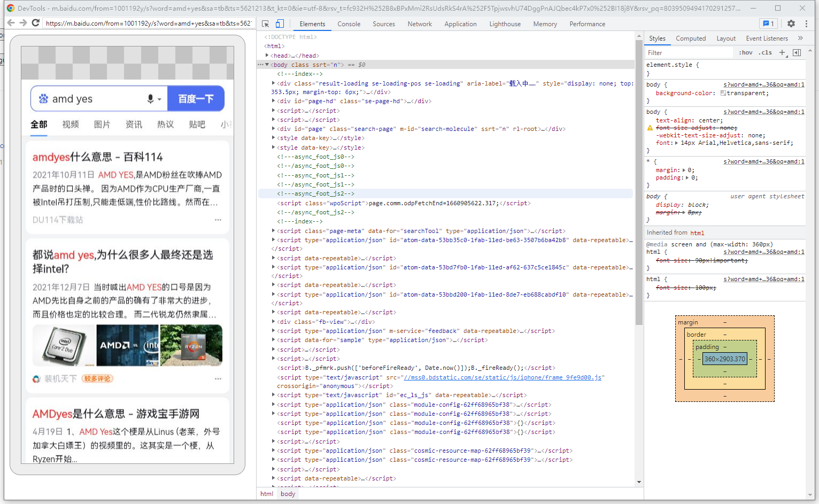819x504 pixels.
Task: Click the Ryzen box thumbnail
Action: click(191, 345)
